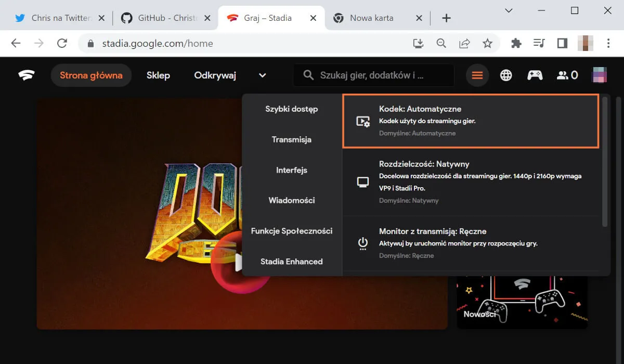Click the orange hamburger settings menu icon
This screenshot has width=624, height=364.
(x=477, y=75)
